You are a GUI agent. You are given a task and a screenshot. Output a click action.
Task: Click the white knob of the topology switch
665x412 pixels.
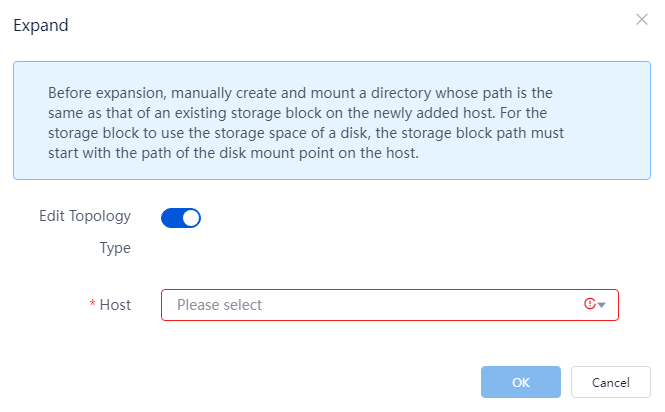[x=191, y=218]
